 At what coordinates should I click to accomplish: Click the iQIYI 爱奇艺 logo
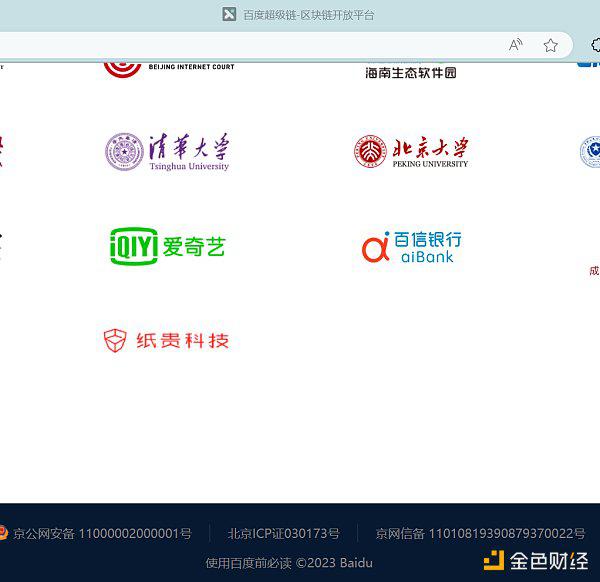pos(167,246)
